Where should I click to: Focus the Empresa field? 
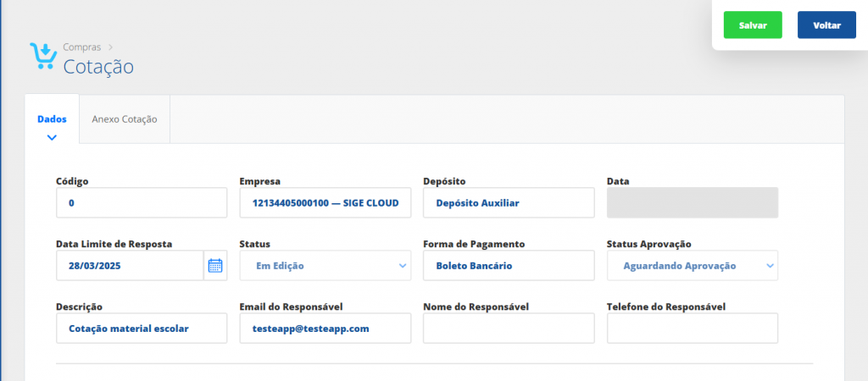[325, 203]
